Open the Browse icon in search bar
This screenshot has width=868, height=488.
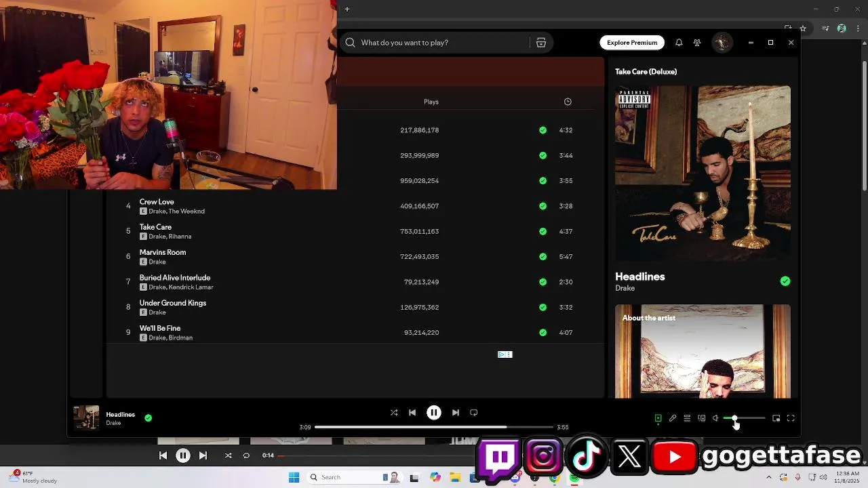pyautogui.click(x=541, y=43)
